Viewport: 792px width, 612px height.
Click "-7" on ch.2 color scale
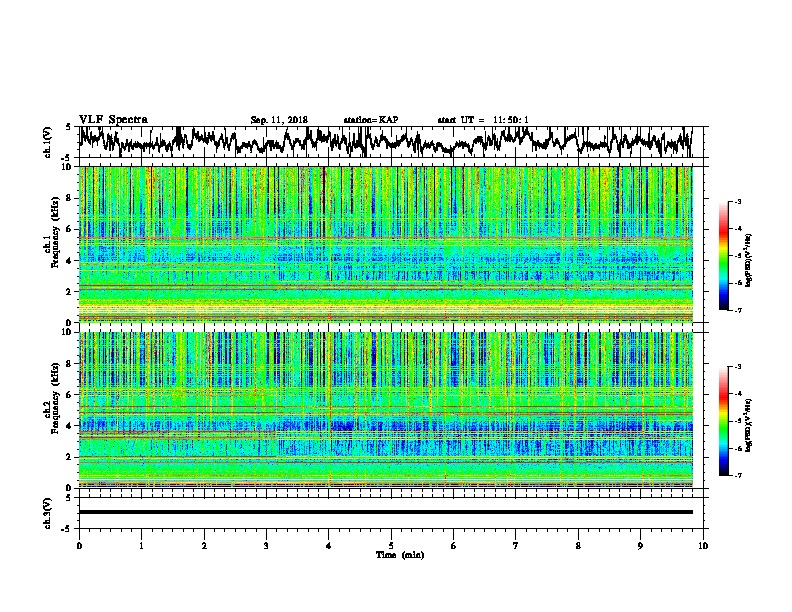[737, 475]
